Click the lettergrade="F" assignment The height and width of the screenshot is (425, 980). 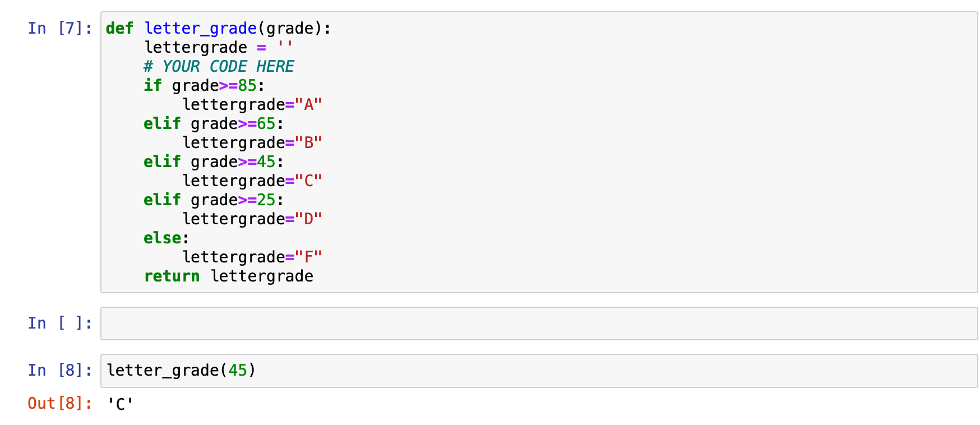coord(252,257)
